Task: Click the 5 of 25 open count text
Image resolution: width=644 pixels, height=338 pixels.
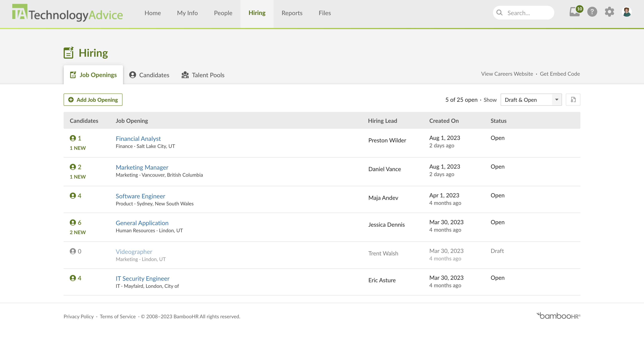Action: coord(461,100)
